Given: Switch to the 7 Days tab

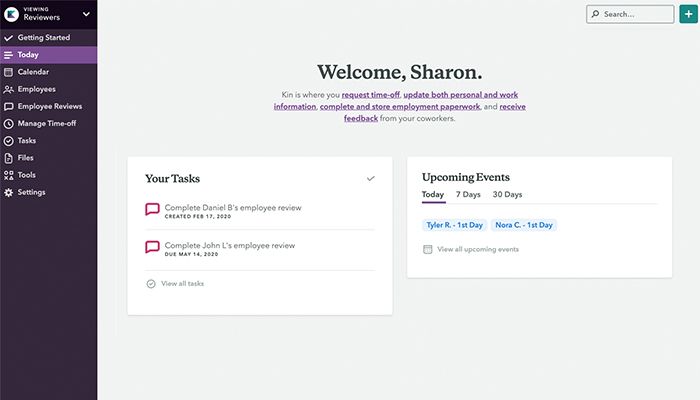Looking at the screenshot, I should [x=468, y=194].
